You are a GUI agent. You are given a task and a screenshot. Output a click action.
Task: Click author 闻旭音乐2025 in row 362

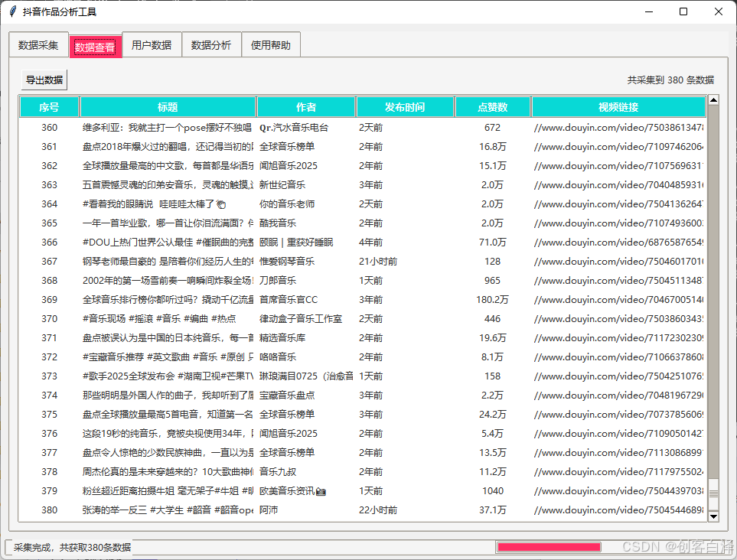[x=288, y=166]
